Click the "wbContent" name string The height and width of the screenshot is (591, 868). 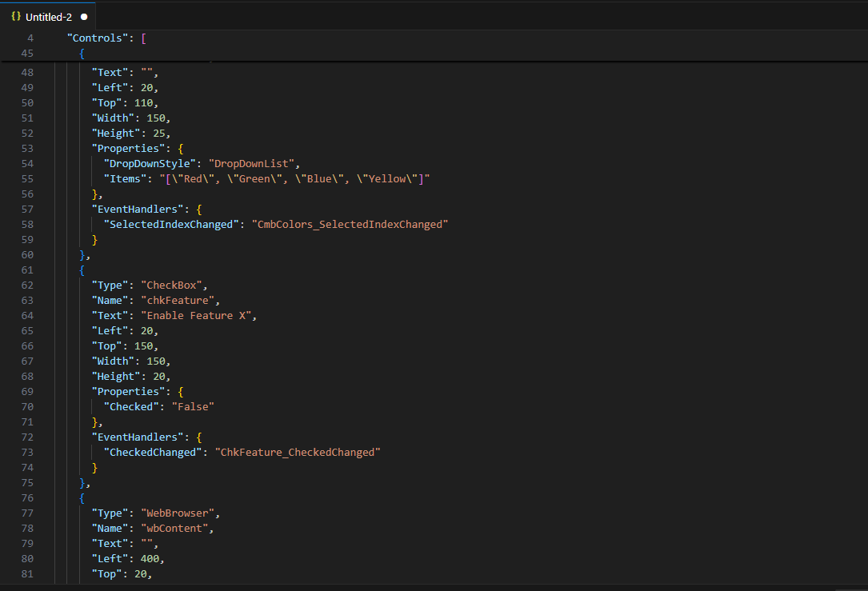(x=176, y=528)
